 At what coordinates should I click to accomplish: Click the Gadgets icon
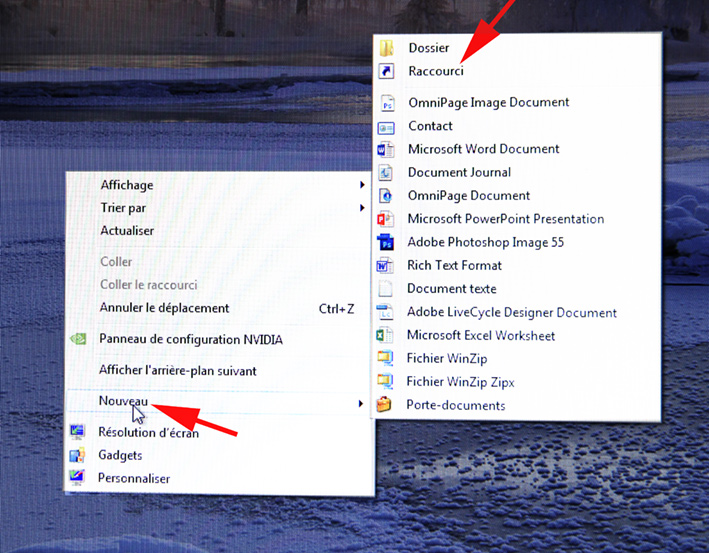tap(77, 455)
